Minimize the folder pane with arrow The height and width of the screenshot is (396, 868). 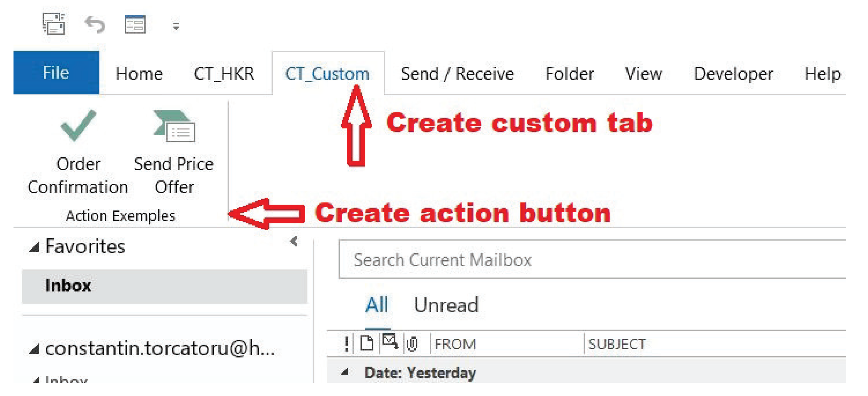pos(294,241)
